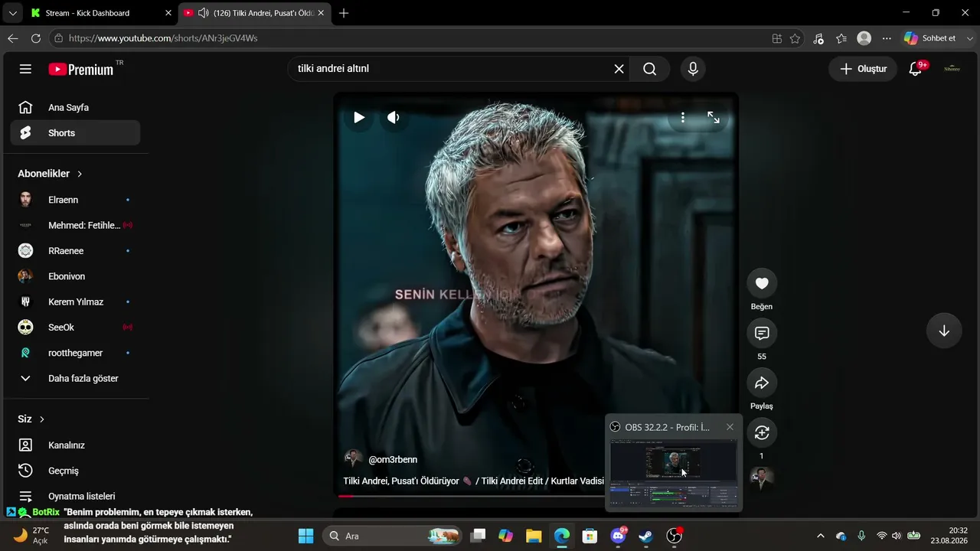The height and width of the screenshot is (551, 980).
Task: Seek using the Shorts progress bar
Action: click(471, 496)
